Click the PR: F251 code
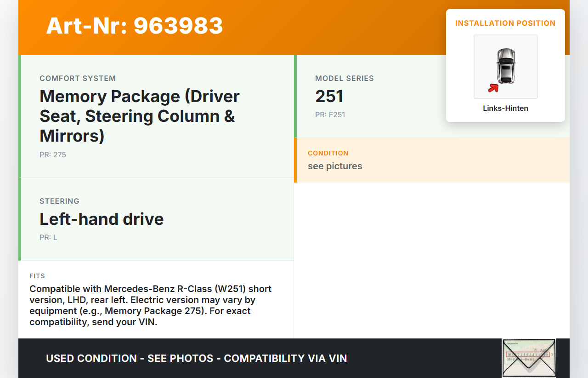588x378 pixels. click(330, 115)
